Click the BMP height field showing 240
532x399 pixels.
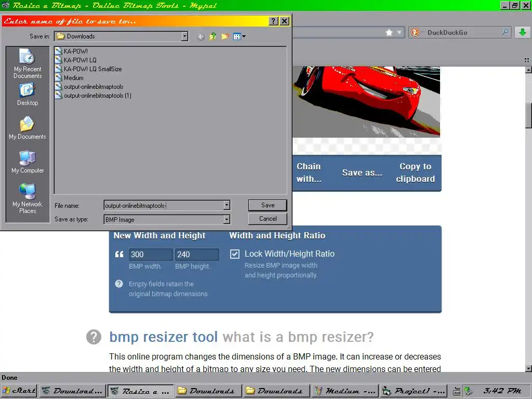[196, 255]
